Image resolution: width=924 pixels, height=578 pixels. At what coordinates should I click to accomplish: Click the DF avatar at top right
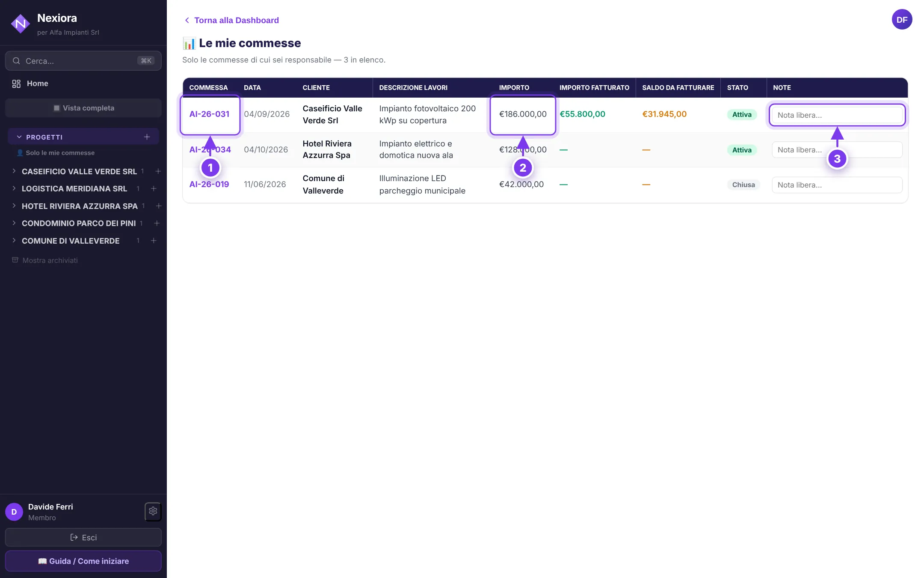click(x=902, y=19)
